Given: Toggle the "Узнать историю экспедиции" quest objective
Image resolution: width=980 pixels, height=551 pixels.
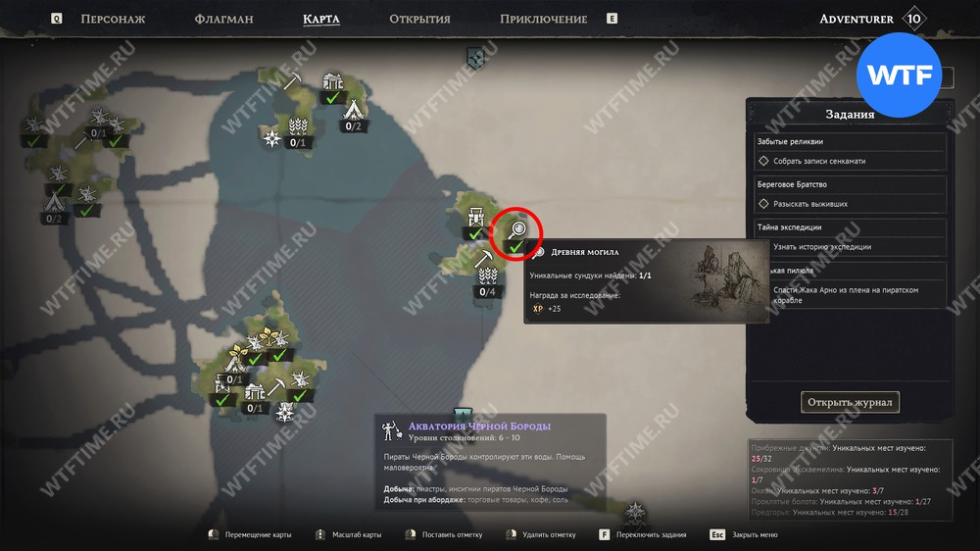Looking at the screenshot, I should tap(820, 246).
